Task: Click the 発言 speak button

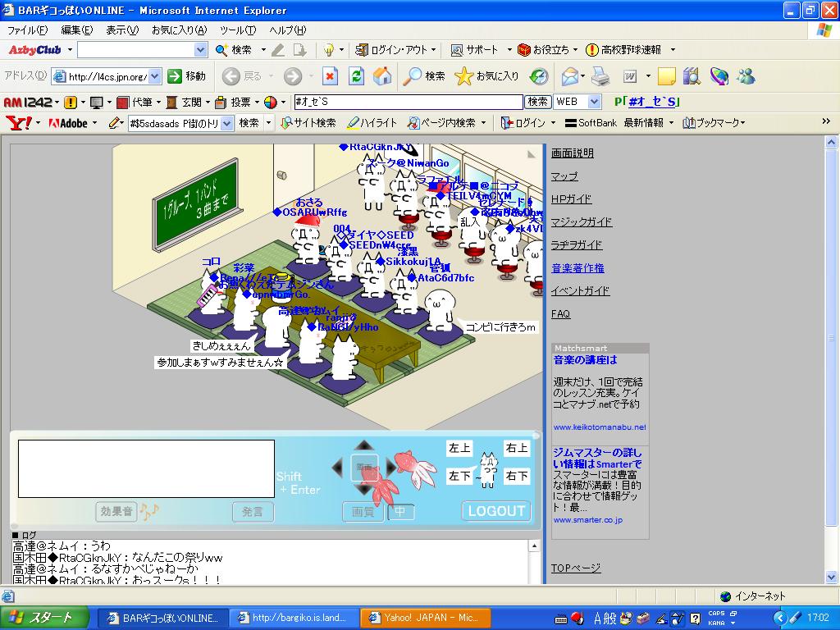Action: [253, 512]
